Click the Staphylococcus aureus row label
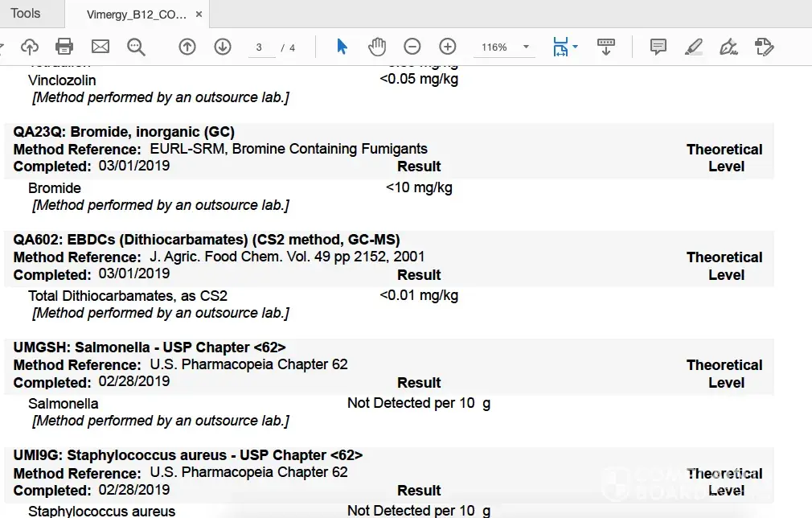812x518 pixels. pos(101,511)
